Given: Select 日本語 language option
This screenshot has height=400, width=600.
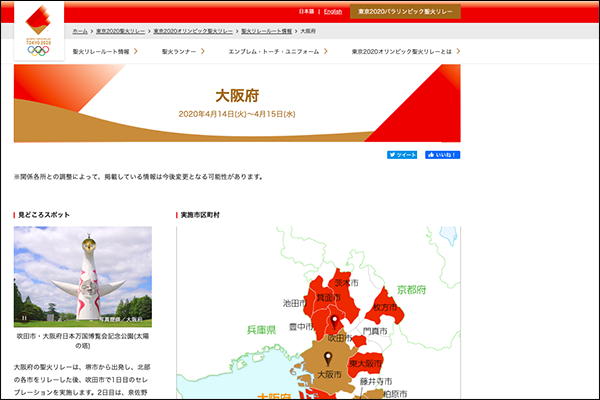Looking at the screenshot, I should tap(307, 11).
